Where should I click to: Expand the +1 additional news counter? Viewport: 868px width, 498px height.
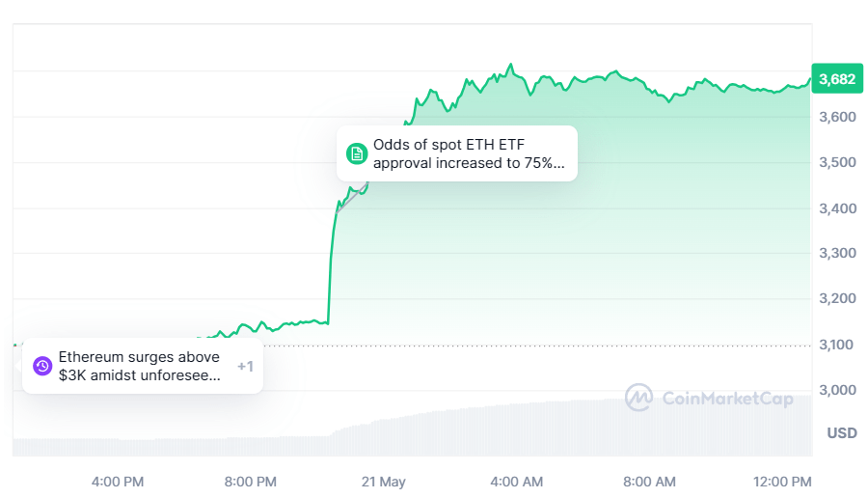(x=245, y=367)
